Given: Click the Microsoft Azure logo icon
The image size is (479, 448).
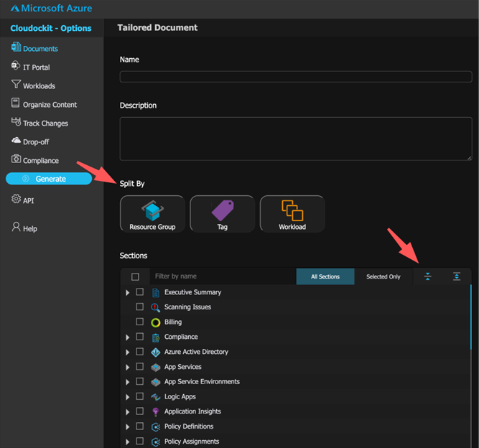Looking at the screenshot, I should (x=15, y=8).
